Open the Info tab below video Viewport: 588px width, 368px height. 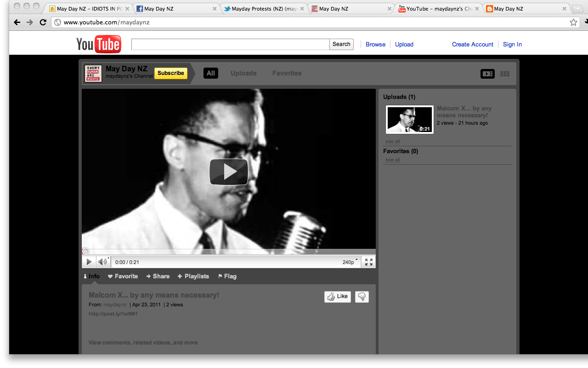click(x=92, y=276)
